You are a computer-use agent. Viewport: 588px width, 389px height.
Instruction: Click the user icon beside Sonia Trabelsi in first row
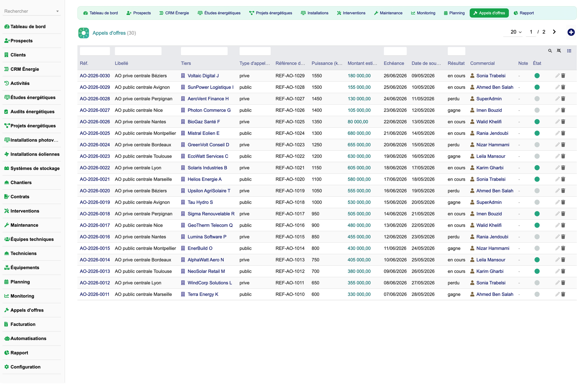click(x=472, y=76)
